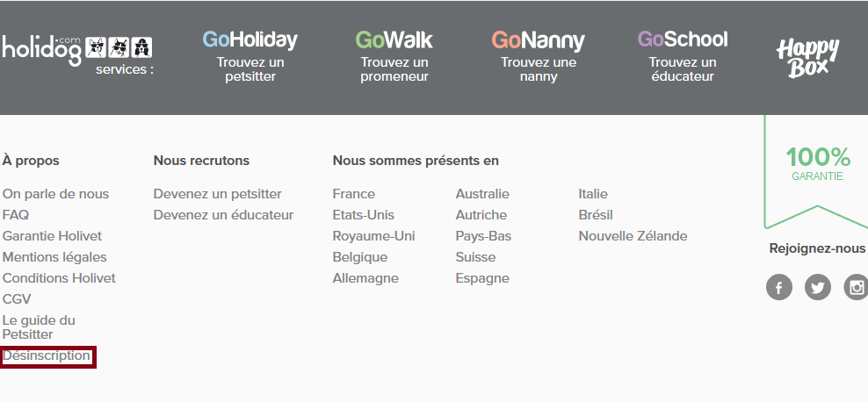Screen dimensions: 868x402
Task: Click the Désinscription link
Action: tap(47, 355)
